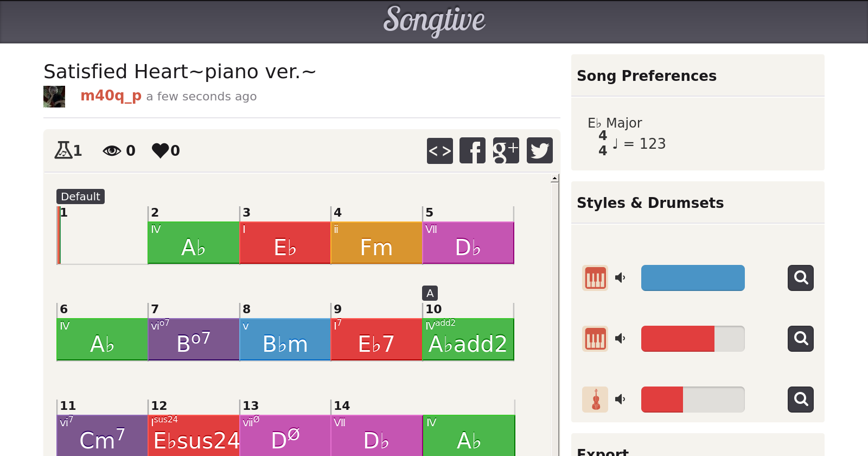The image size is (868, 456).
Task: Click scrollbar up arrow in chord panel
Action: [554, 178]
